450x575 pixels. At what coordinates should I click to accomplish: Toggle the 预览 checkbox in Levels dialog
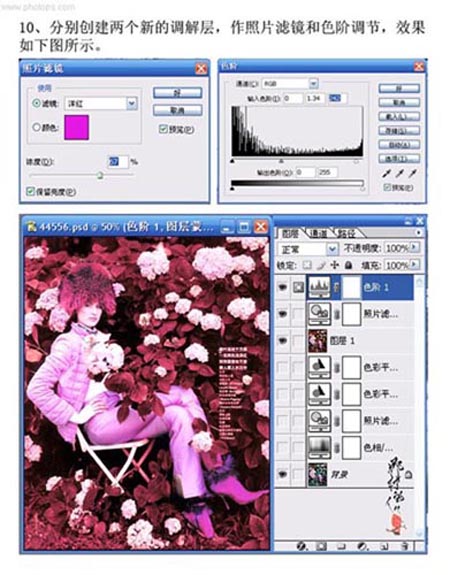tap(387, 187)
